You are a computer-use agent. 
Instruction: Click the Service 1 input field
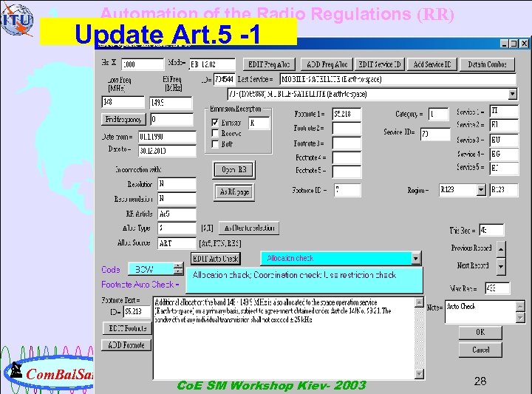[504, 111]
